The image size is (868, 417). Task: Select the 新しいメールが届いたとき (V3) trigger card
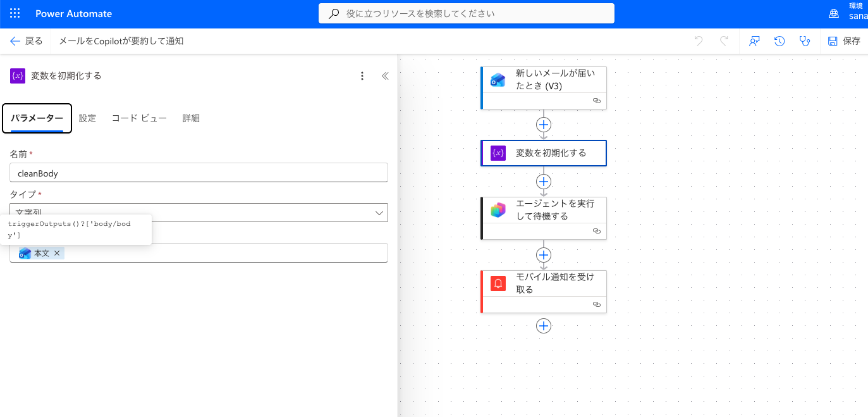tap(544, 87)
